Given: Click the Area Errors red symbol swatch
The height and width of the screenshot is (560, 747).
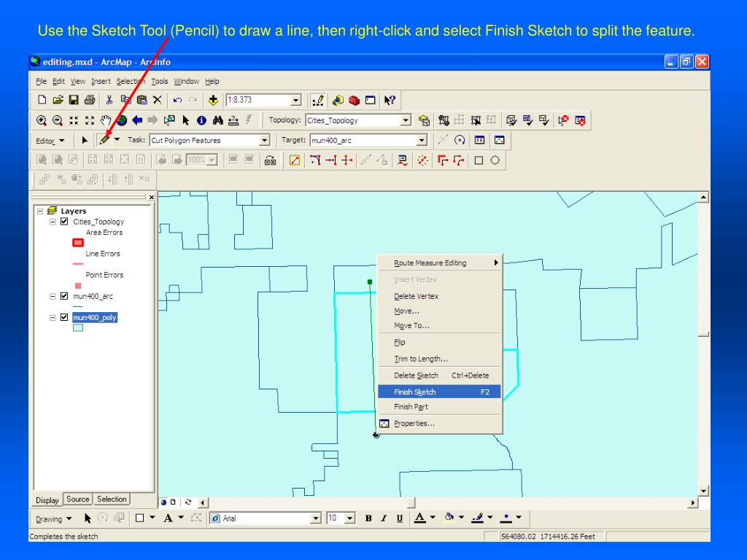Looking at the screenshot, I should (x=77, y=243).
